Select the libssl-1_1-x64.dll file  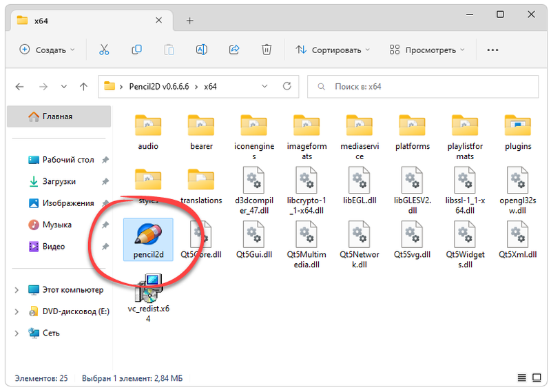point(465,191)
